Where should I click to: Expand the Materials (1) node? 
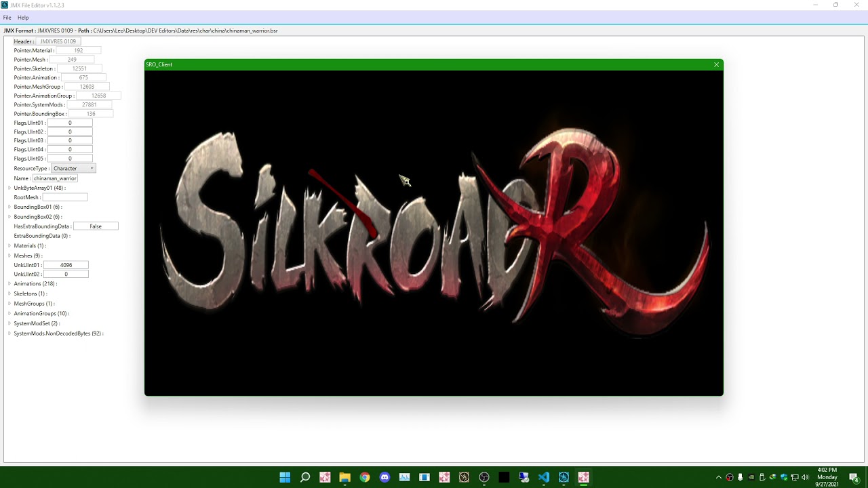[9, 245]
